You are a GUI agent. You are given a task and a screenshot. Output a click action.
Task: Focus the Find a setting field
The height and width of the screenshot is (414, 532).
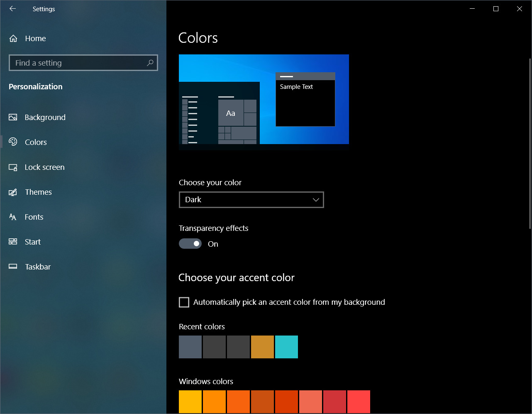[83, 63]
